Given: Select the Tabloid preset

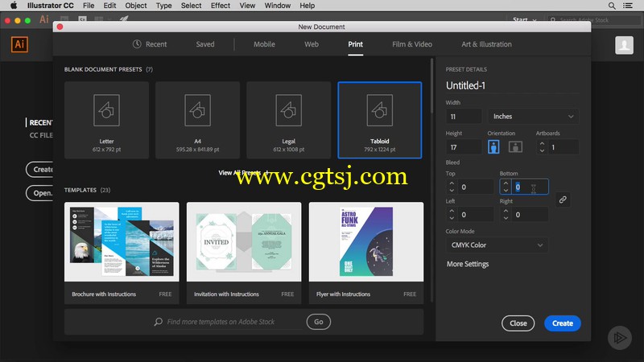Looking at the screenshot, I should (379, 120).
